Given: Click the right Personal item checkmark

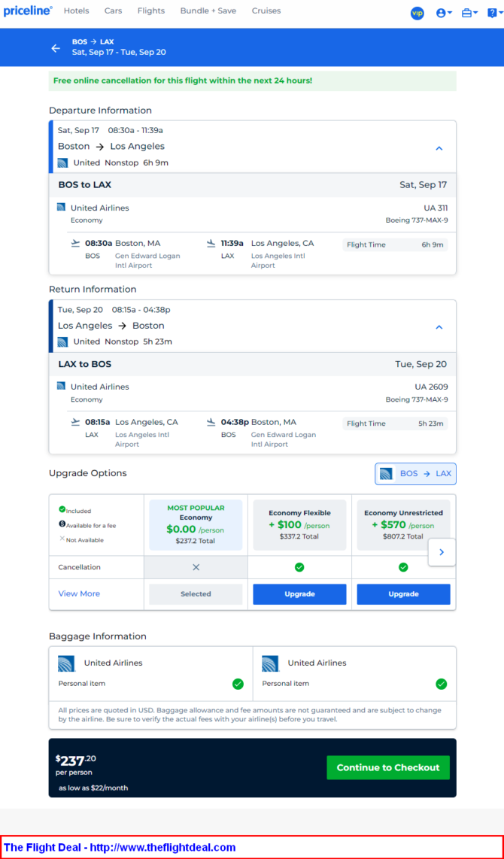Looking at the screenshot, I should point(442,684).
